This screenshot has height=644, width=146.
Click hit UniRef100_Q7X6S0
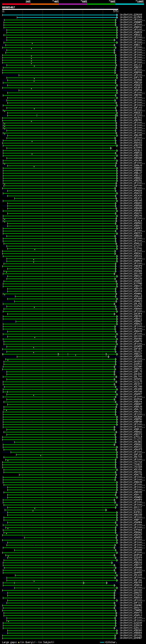[x=131, y=595]
